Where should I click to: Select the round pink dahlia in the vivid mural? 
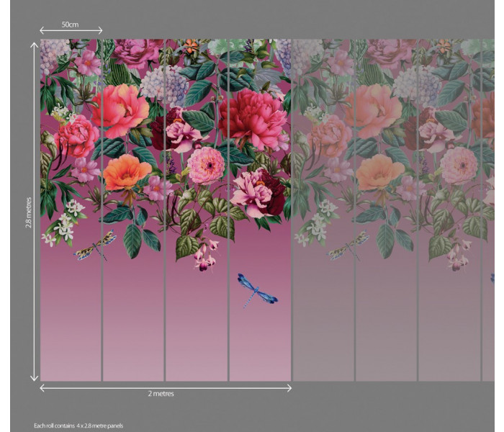click(205, 166)
